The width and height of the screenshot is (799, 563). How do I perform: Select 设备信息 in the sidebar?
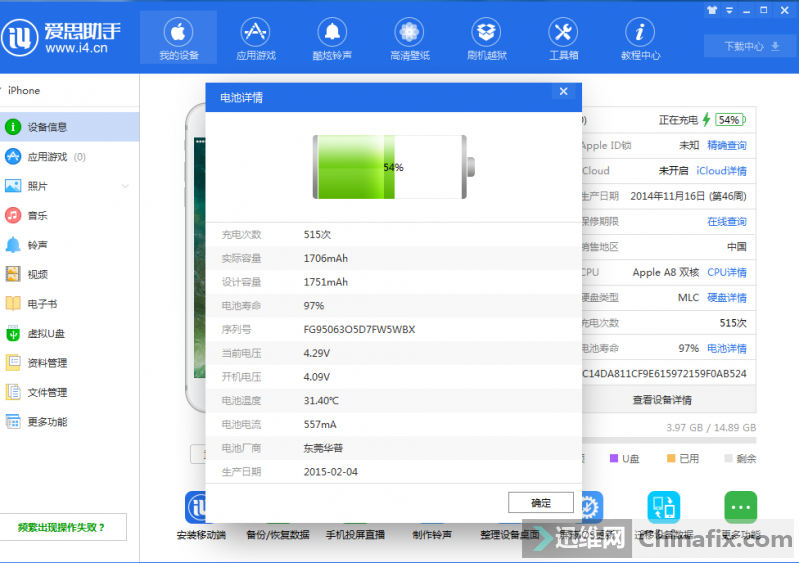pos(69,127)
